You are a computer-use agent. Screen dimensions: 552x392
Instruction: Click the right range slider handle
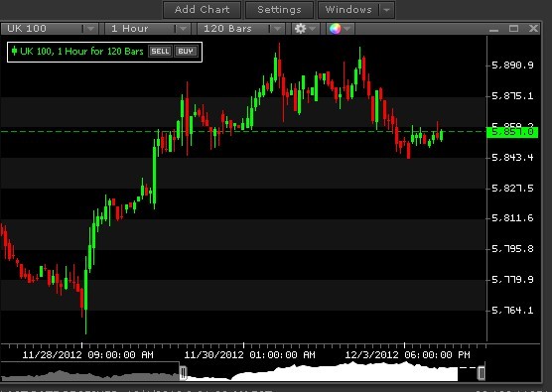pyautogui.click(x=481, y=372)
